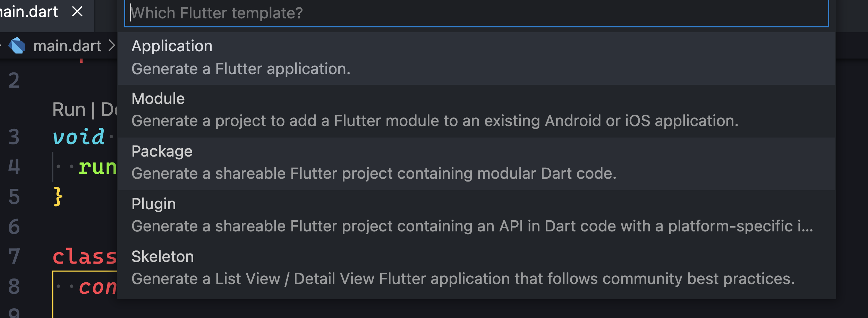Focus the 'Which Flutter template?' input
The height and width of the screenshot is (318, 868).
[x=476, y=13]
